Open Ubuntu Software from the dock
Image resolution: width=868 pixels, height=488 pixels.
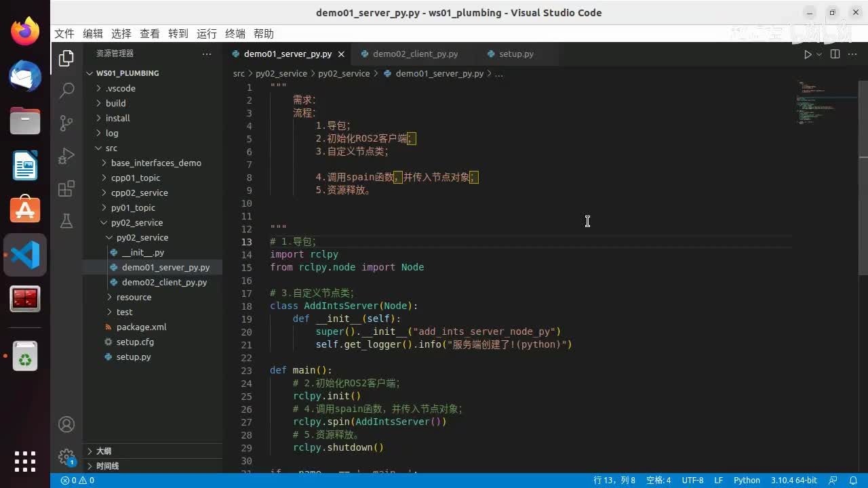point(25,210)
